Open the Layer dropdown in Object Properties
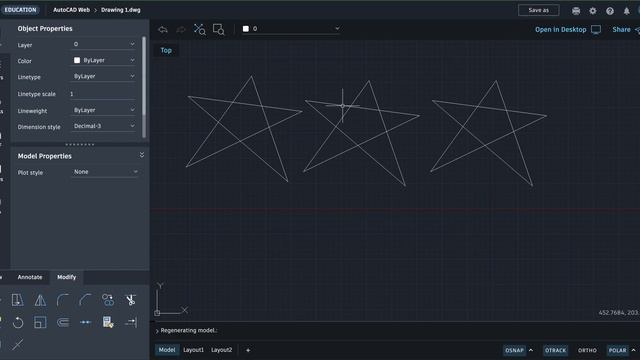 (104, 44)
